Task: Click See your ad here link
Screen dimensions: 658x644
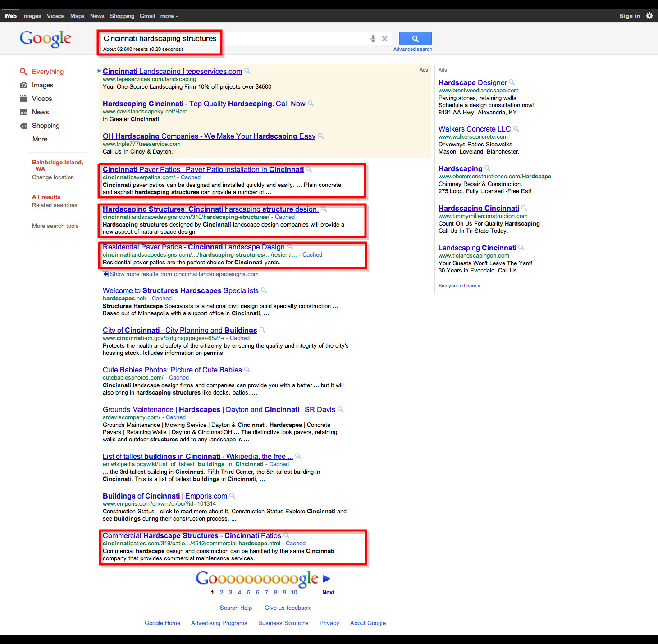Action: [459, 286]
